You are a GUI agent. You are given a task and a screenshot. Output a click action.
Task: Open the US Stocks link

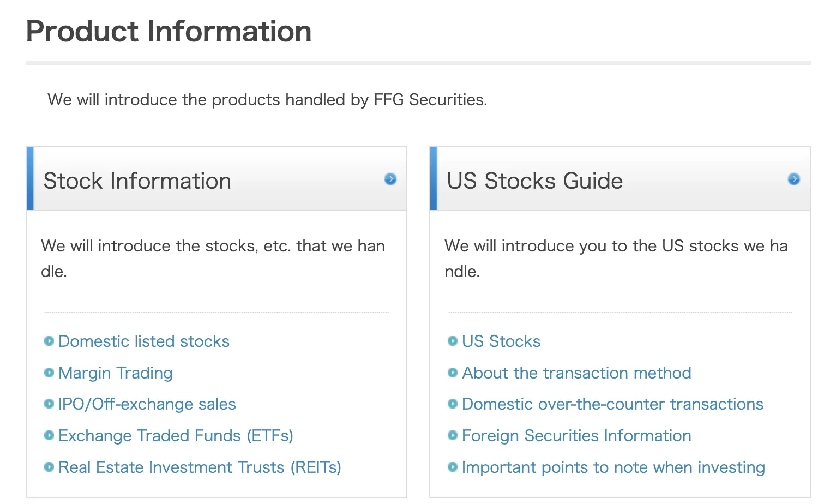click(501, 341)
